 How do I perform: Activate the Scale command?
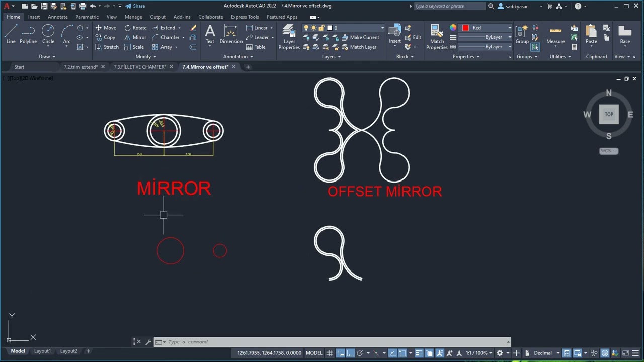(x=134, y=47)
